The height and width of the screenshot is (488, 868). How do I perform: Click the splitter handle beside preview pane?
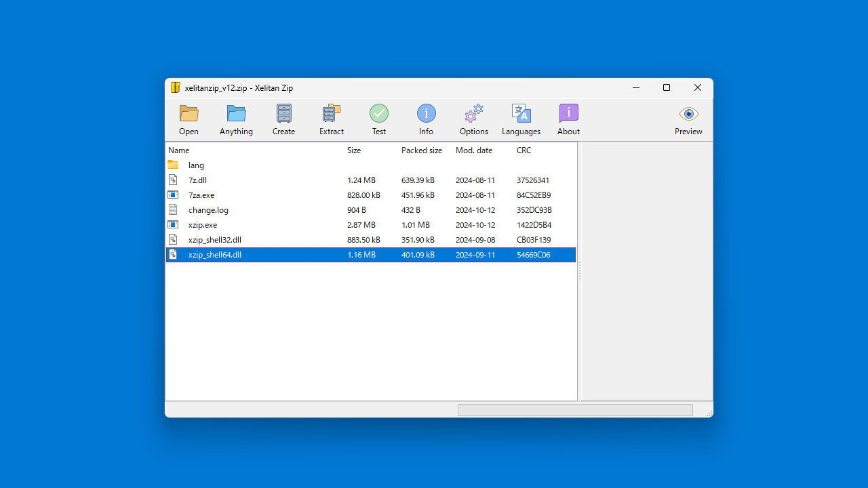coord(579,271)
